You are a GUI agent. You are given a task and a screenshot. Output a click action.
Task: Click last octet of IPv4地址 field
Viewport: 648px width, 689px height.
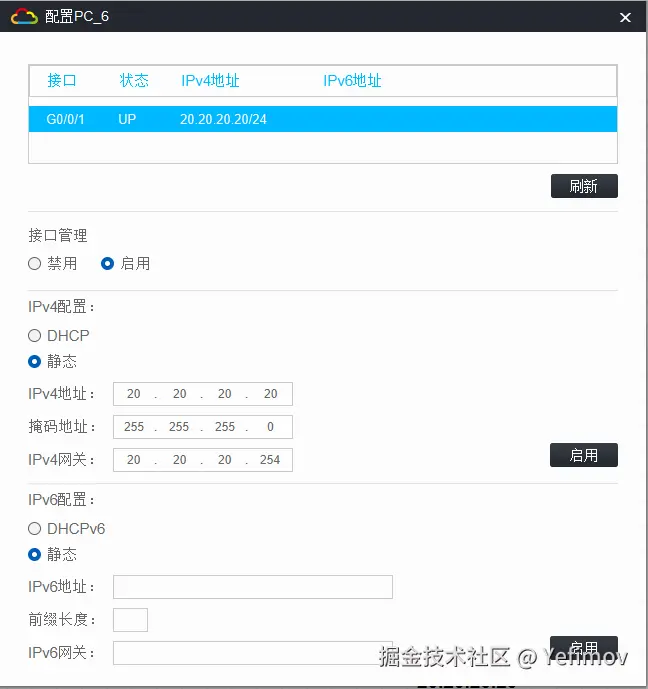[271, 394]
